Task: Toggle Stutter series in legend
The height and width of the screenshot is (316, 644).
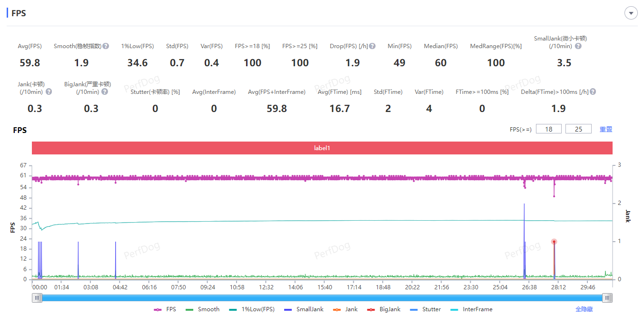Action: 426,309
